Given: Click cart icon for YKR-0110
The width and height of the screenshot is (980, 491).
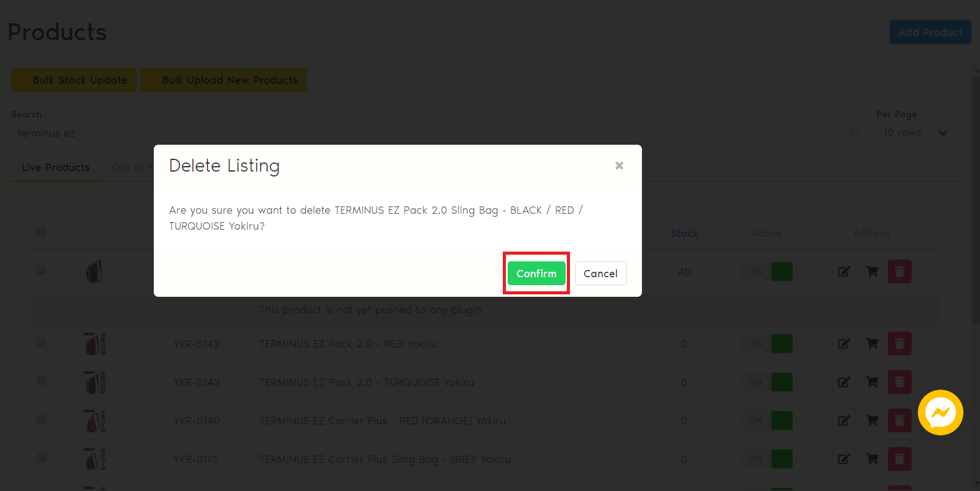Looking at the screenshot, I should 872,459.
